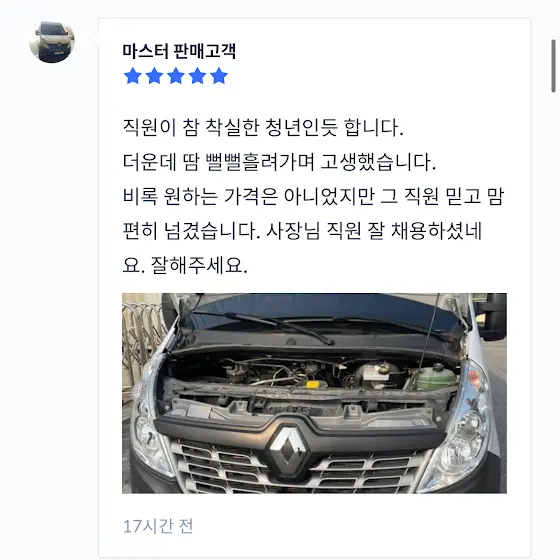
Task: Click the green coolant reservoir in photo
Action: 436,378
